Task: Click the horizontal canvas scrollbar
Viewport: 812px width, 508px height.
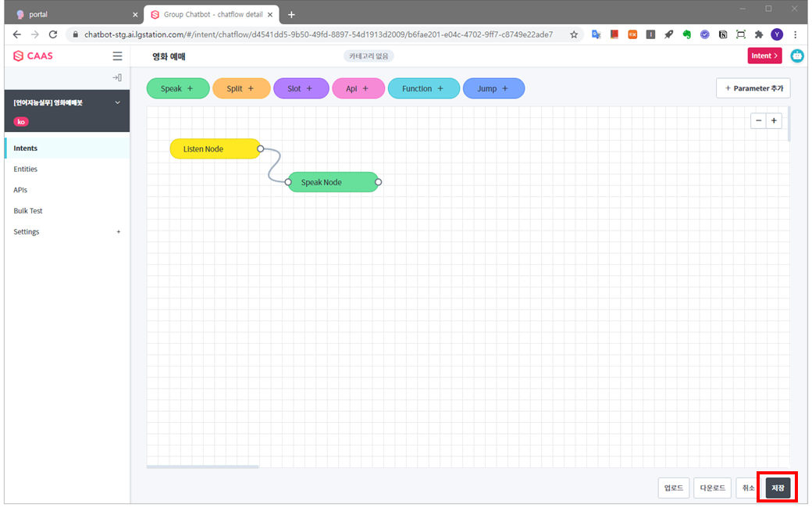Action: [203, 467]
